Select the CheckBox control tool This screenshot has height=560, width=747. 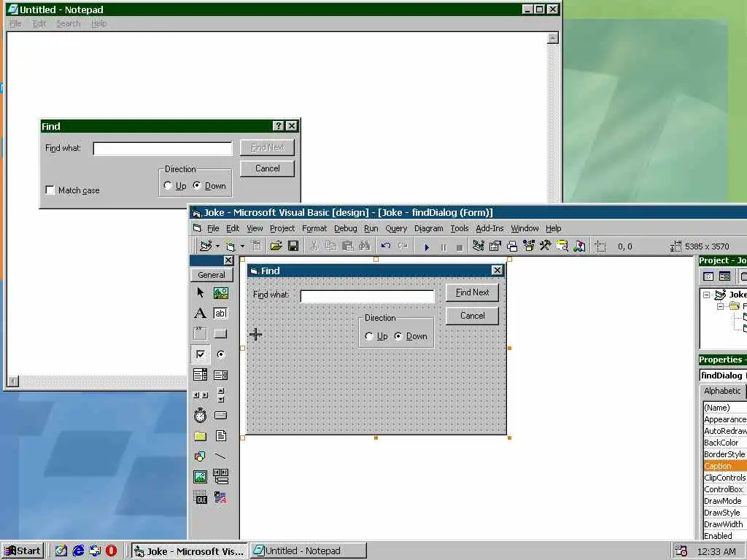[200, 354]
